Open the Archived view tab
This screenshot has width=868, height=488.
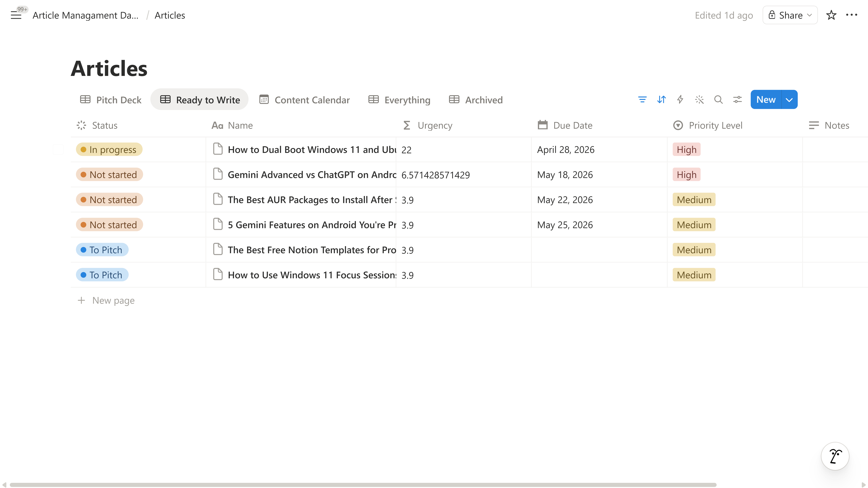(x=476, y=100)
